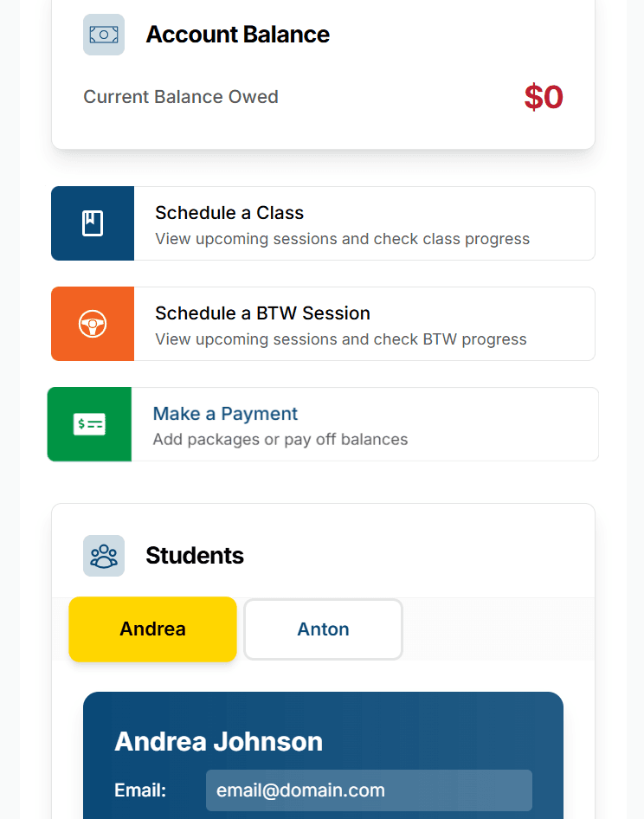This screenshot has width=644, height=819.
Task: Switch to the Andrea student tab
Action: [152, 629]
